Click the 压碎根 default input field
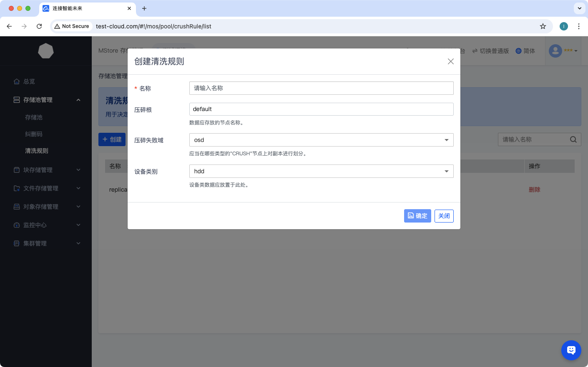The height and width of the screenshot is (367, 588). coord(321,109)
